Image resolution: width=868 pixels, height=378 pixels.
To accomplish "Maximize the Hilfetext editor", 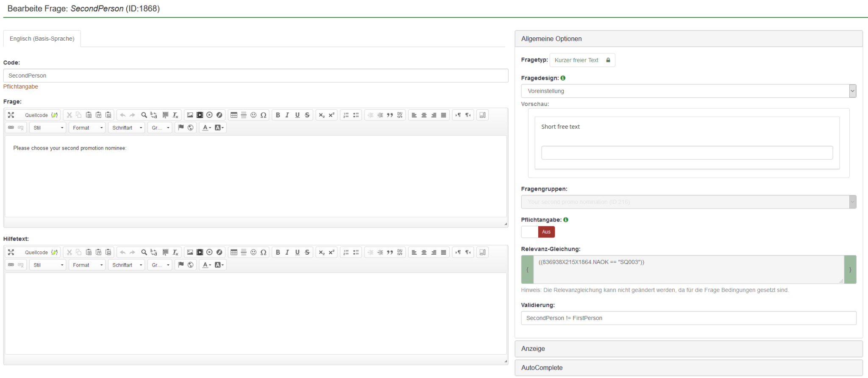I will 11,252.
